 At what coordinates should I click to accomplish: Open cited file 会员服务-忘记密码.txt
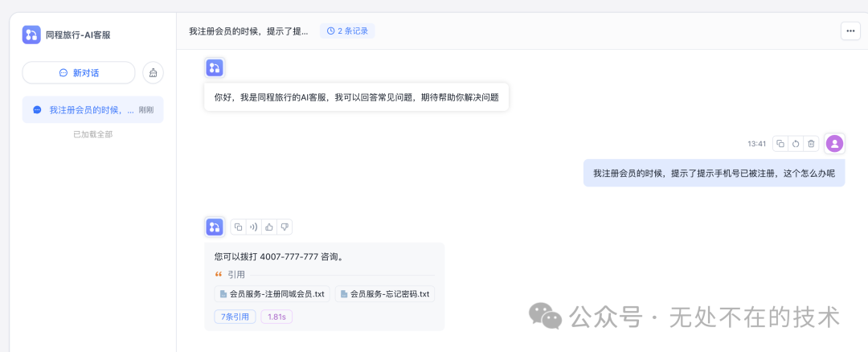[385, 294]
